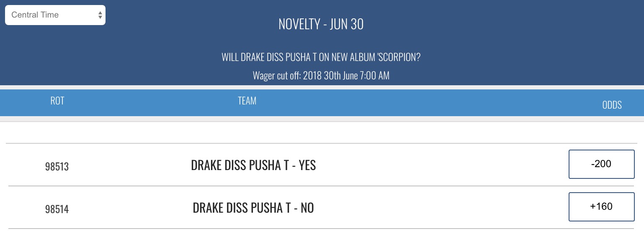644x234 pixels.
Task: Click the word NO in second team name
Action: [307, 208]
